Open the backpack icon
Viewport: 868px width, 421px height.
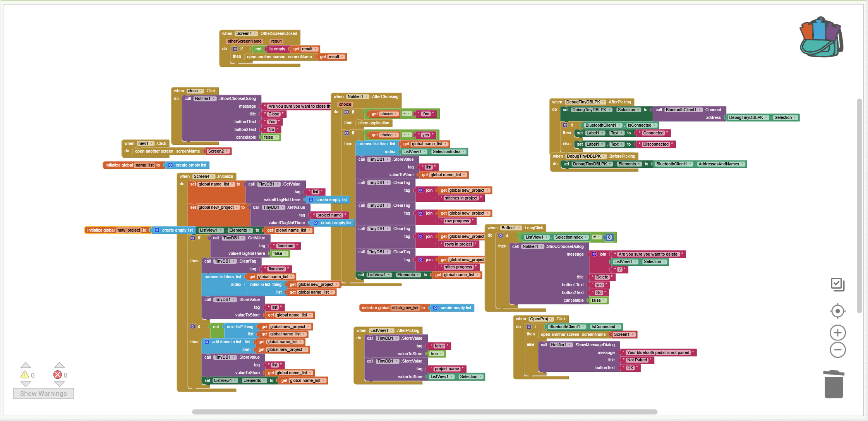pos(821,38)
